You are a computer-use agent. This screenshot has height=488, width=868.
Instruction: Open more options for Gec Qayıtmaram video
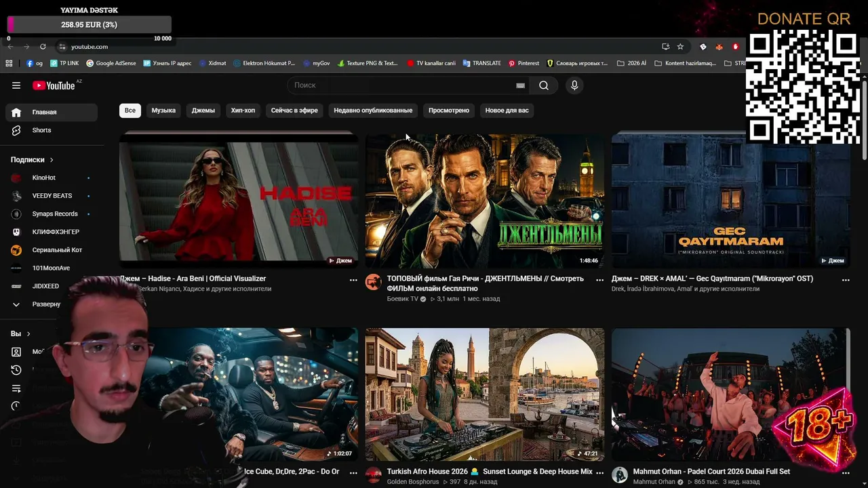[x=846, y=279]
